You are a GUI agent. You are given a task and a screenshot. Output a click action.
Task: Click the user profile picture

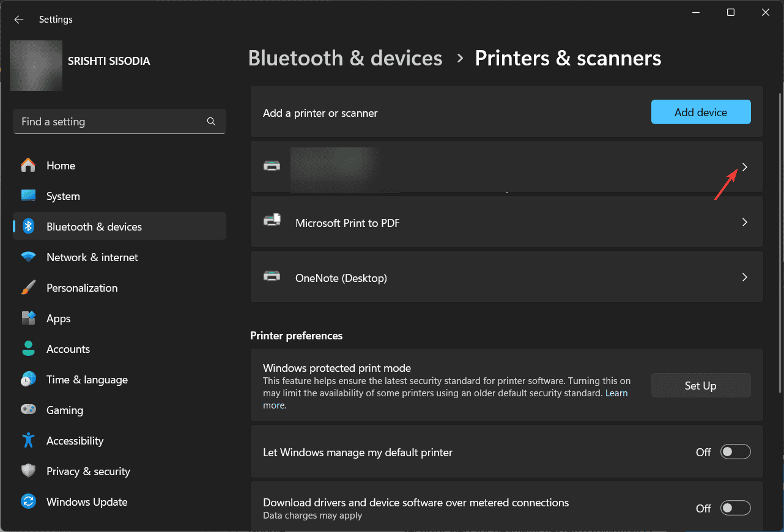click(x=36, y=66)
